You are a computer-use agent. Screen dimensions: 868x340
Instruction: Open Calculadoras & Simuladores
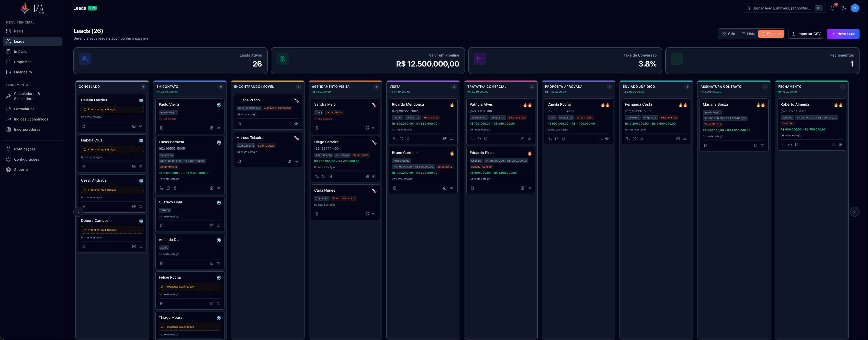pyautogui.click(x=32, y=96)
